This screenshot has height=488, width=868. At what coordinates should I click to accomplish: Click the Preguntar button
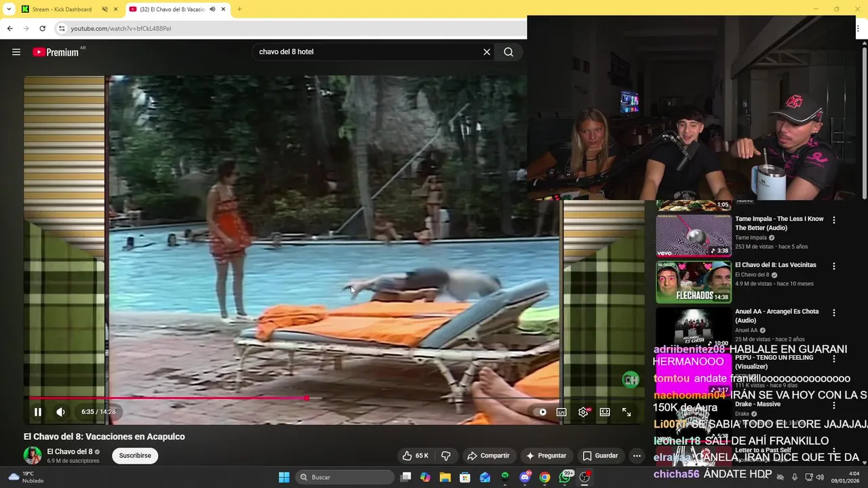(x=546, y=455)
